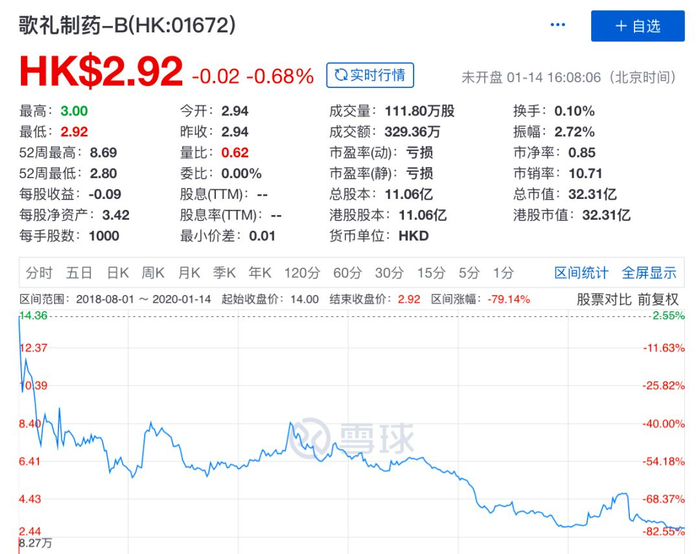Open the 区间统计 link
The image size is (700, 554).
(581, 272)
